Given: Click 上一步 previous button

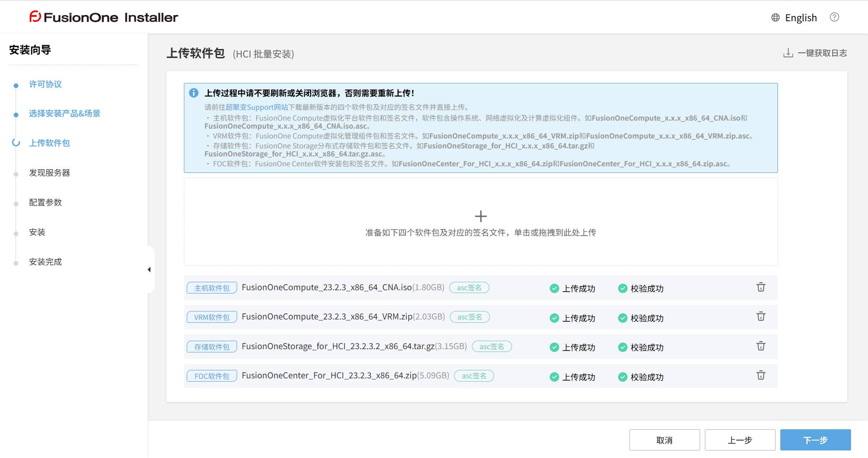Looking at the screenshot, I should click(x=740, y=440).
